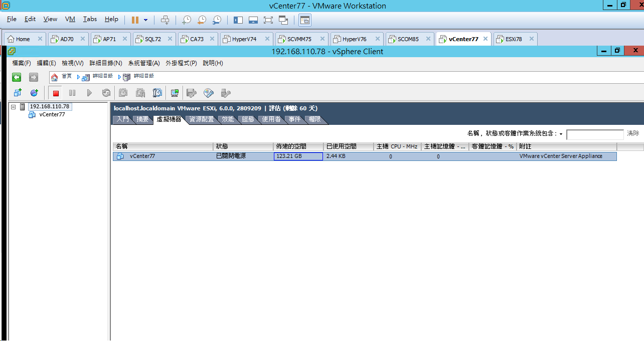This screenshot has width=644, height=341.
Task: Open the 說明(H) menu
Action: [213, 63]
